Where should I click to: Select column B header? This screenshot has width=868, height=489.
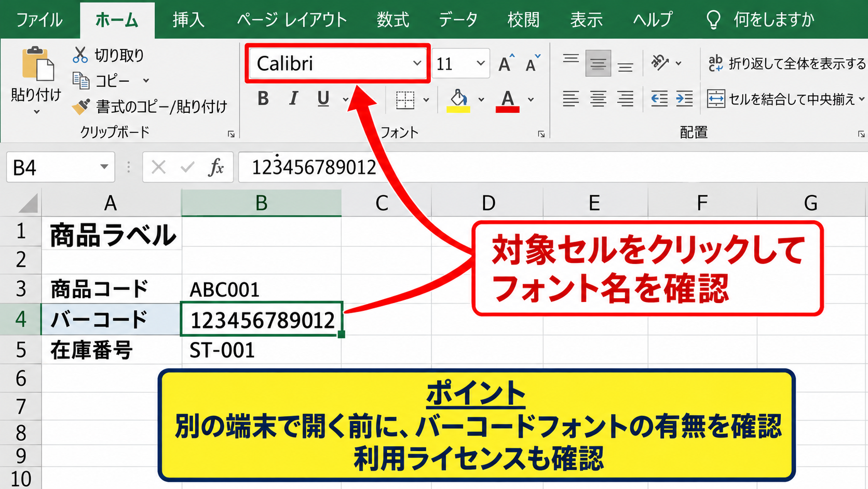261,203
